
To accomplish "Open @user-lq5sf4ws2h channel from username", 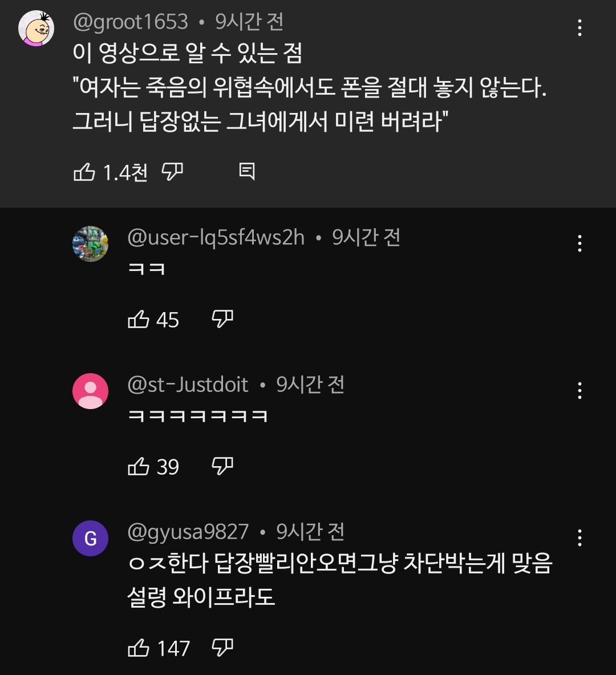I will pos(216,237).
